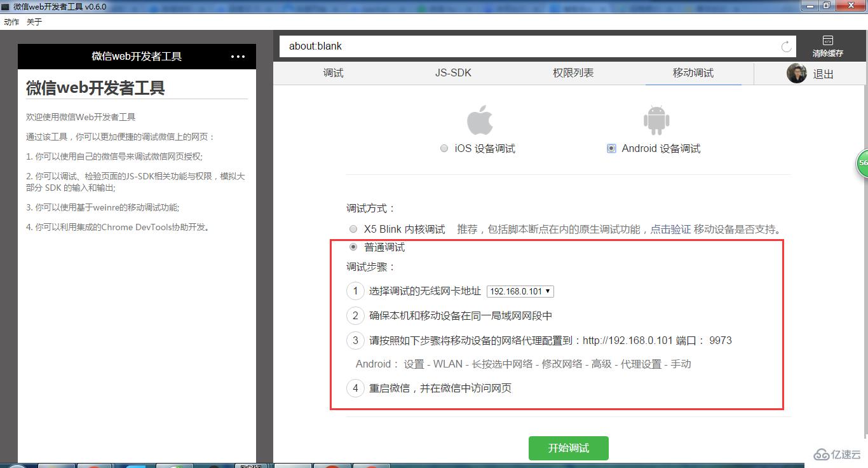
Task: Expand the 192.168.0.101 network address dropdown
Action: (x=520, y=291)
